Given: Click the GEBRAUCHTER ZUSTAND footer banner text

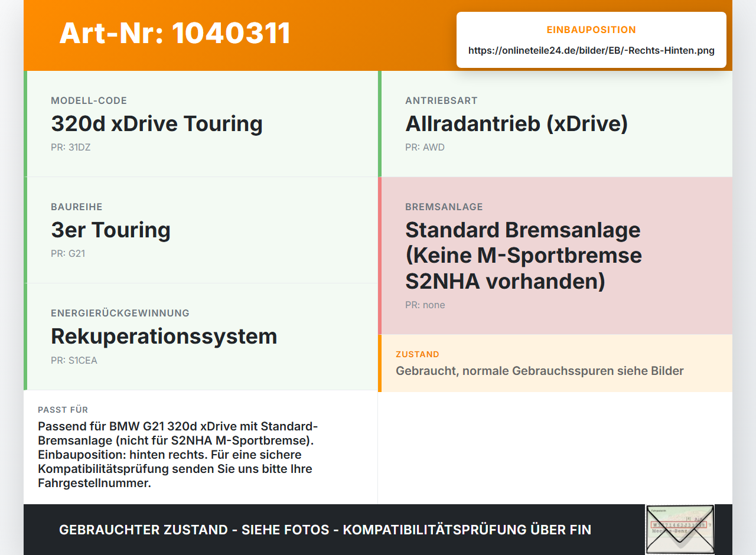Looking at the screenshot, I should (x=325, y=530).
